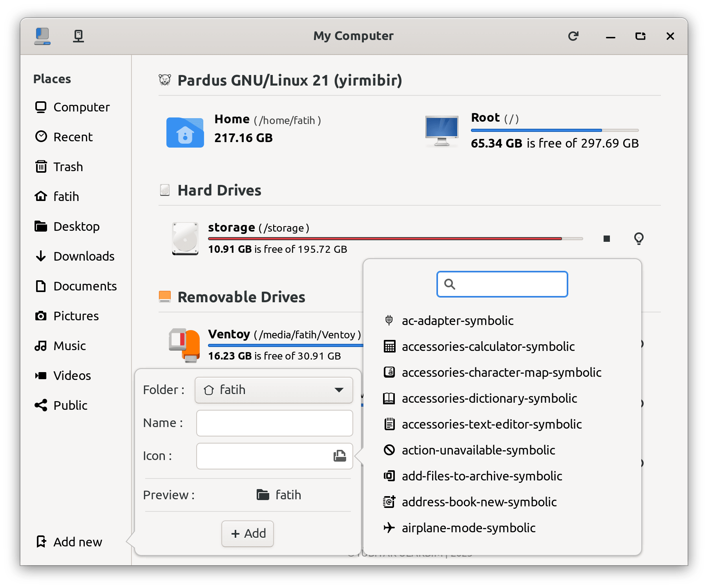Click the Ventoy USB drive icon
708x588 pixels.
[x=184, y=345]
